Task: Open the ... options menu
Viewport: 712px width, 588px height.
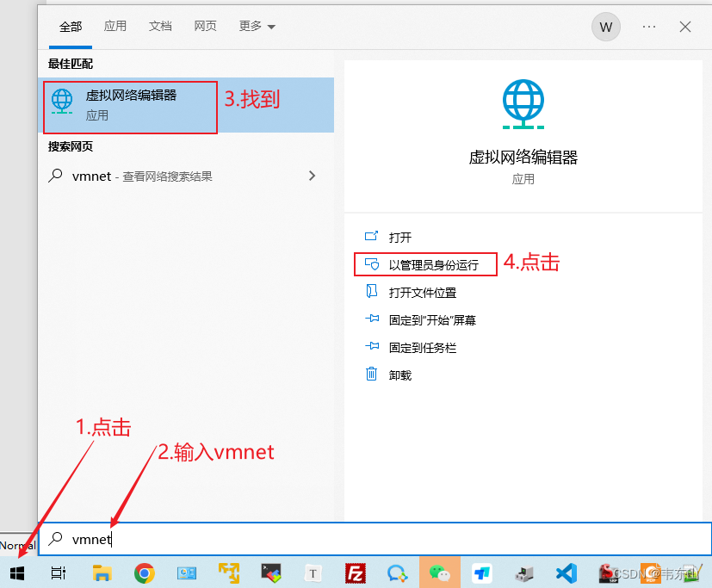Action: [x=648, y=27]
